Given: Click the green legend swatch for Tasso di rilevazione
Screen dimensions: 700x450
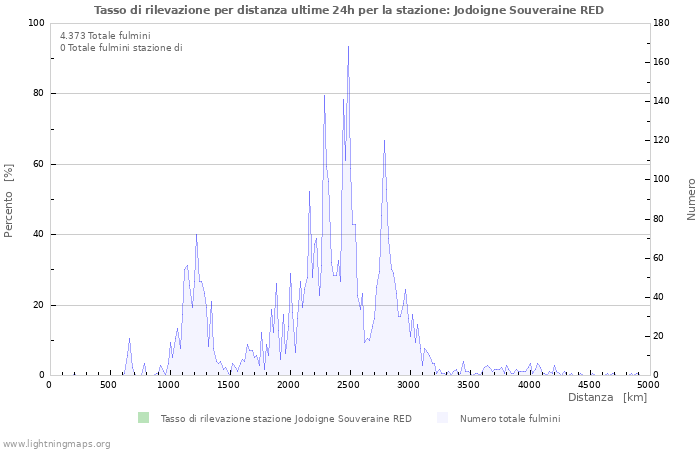Looking at the screenshot, I should pyautogui.click(x=143, y=418).
